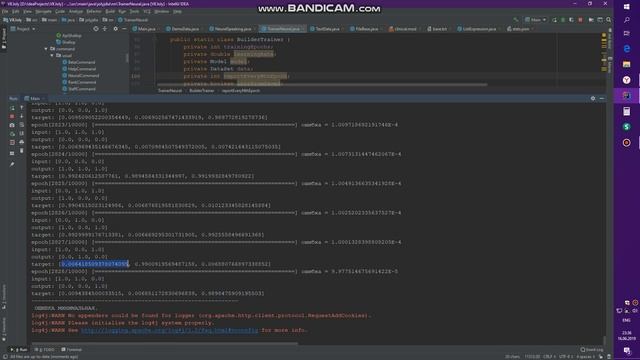Open the Edit menu

pyautogui.click(x=16, y=11)
